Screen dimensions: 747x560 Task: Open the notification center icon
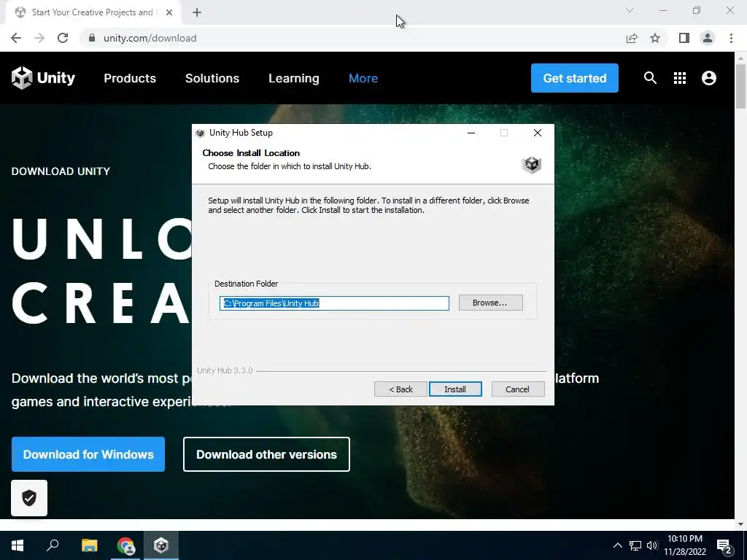tap(724, 545)
